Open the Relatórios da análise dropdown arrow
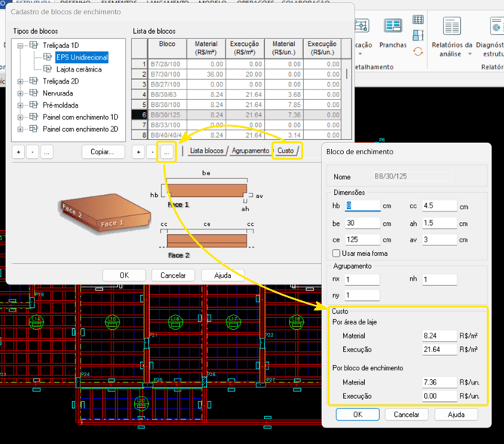 (x=470, y=54)
